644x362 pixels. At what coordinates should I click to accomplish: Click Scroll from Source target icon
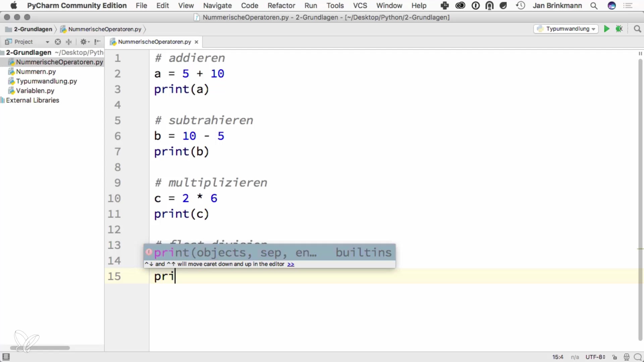click(58, 42)
